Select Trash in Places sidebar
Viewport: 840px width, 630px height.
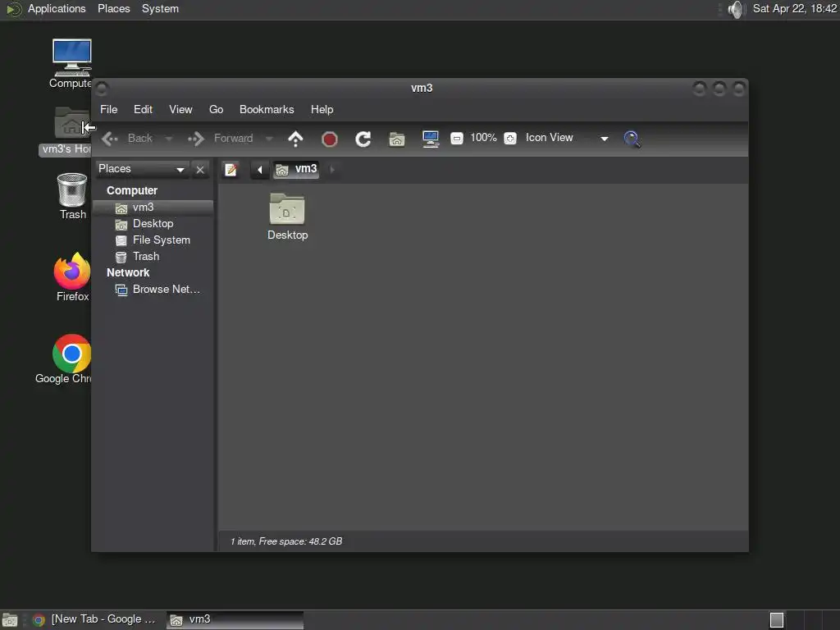tap(153, 257)
